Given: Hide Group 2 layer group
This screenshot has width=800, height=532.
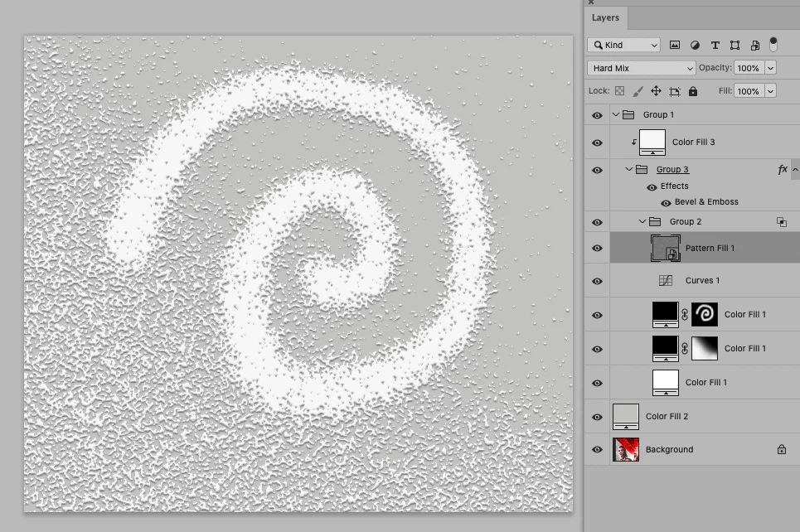Looking at the screenshot, I should [x=597, y=222].
